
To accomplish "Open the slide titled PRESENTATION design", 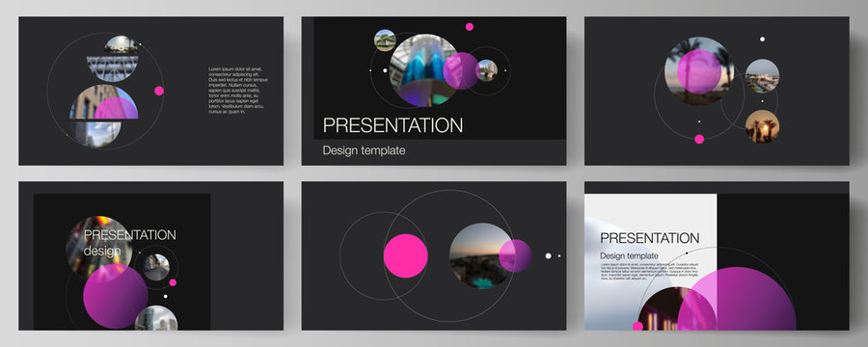I will tap(151, 255).
